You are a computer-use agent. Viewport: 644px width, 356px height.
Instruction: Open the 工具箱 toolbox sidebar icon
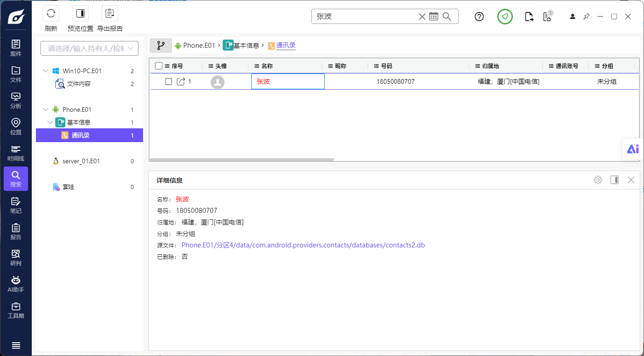tap(16, 310)
